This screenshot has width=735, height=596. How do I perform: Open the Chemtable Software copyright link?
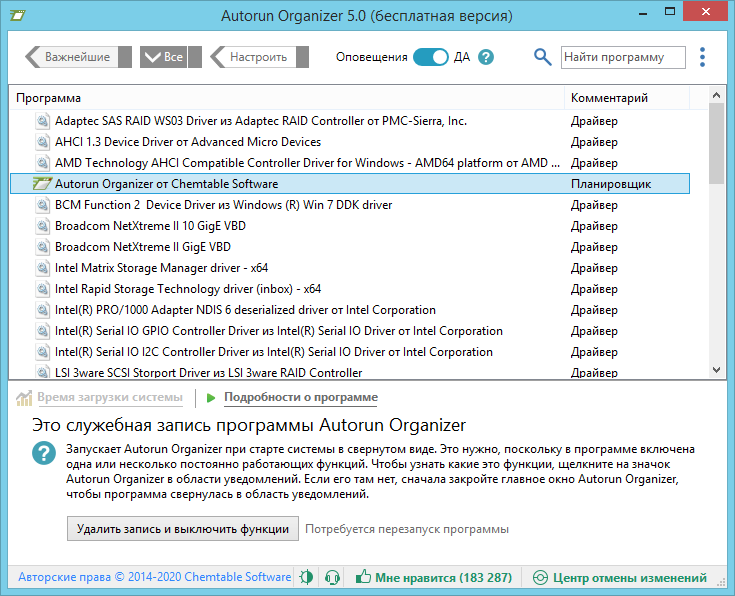point(155,577)
